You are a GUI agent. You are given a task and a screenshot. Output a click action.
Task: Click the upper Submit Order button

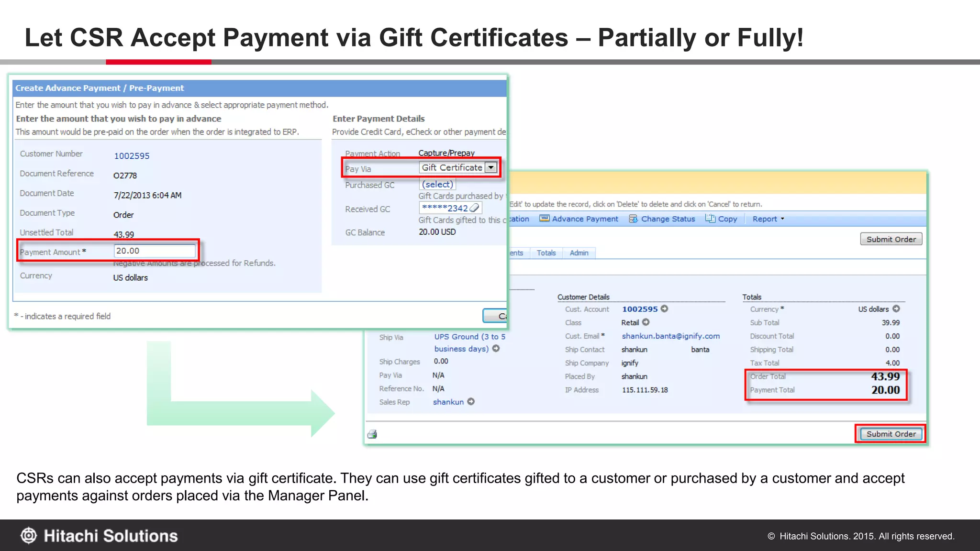point(891,239)
